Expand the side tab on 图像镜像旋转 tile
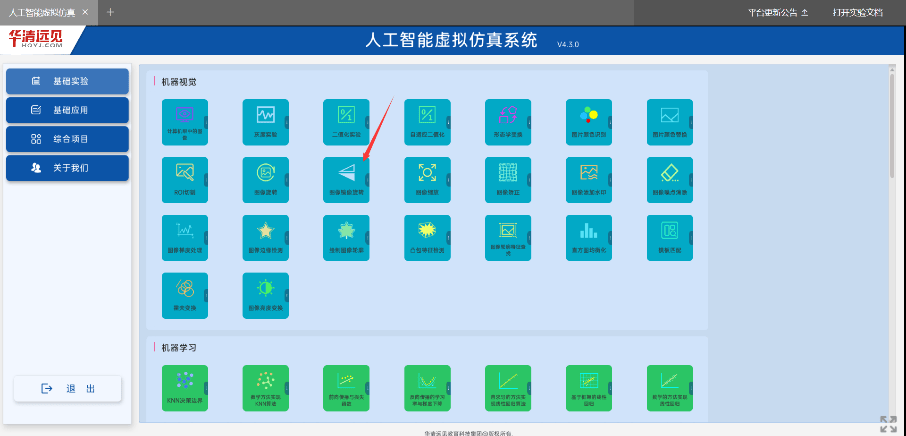906x436 pixels. coord(367,180)
